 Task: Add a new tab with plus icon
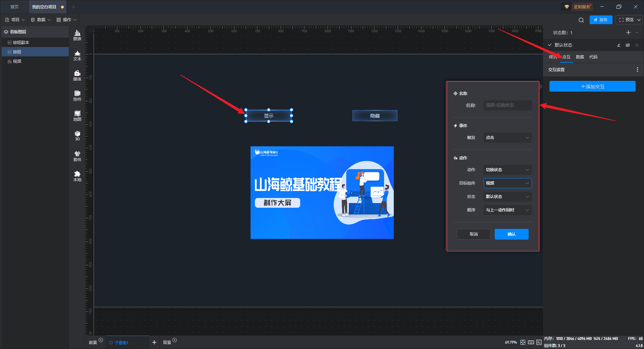[x=73, y=7]
